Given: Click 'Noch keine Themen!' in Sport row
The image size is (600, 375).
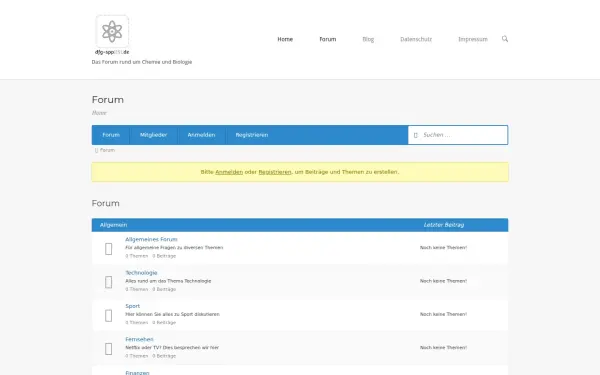Looking at the screenshot, I should coord(443,314).
